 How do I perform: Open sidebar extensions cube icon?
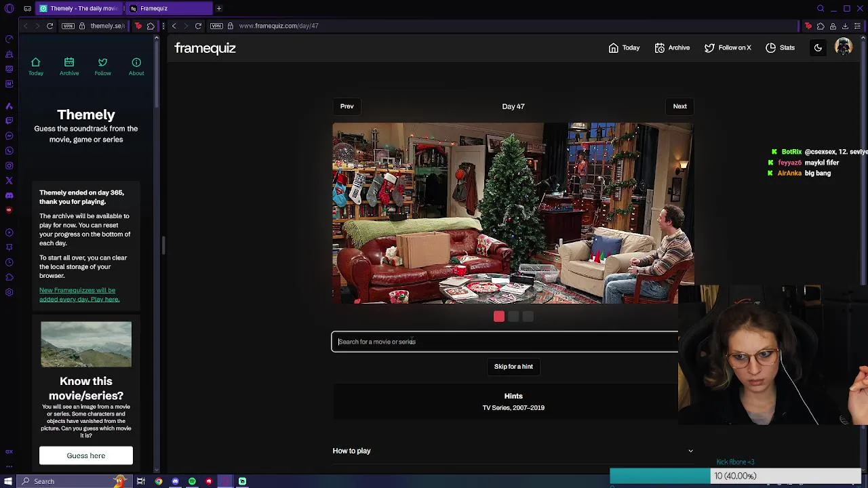(x=9, y=277)
